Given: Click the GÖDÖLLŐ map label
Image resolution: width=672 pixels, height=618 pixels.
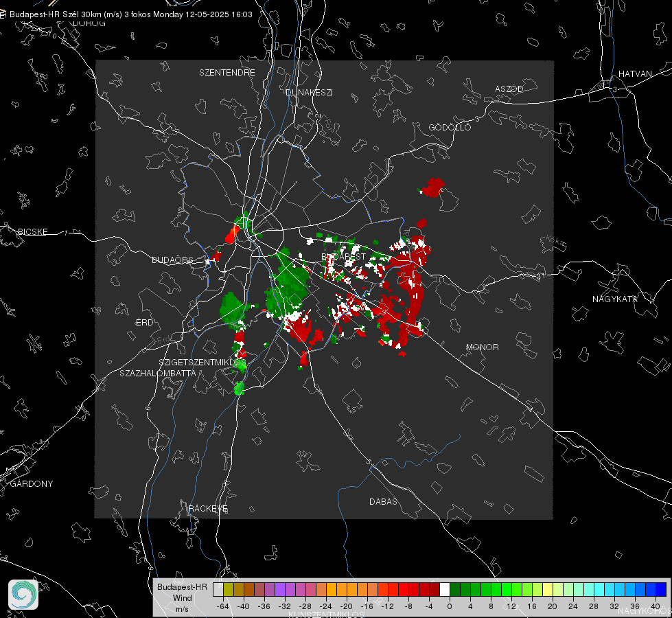Looking at the screenshot, I should click(450, 127).
